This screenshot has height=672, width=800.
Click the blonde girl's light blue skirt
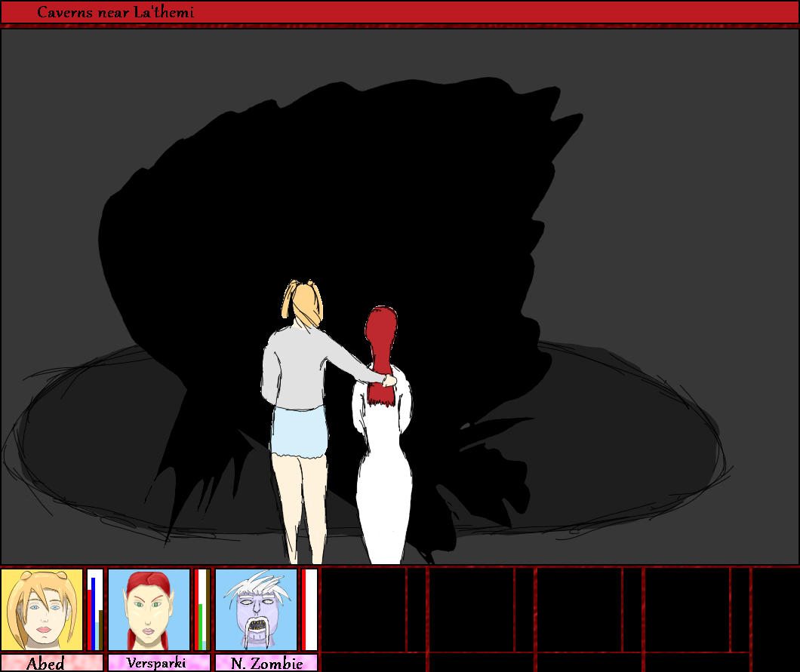click(298, 431)
